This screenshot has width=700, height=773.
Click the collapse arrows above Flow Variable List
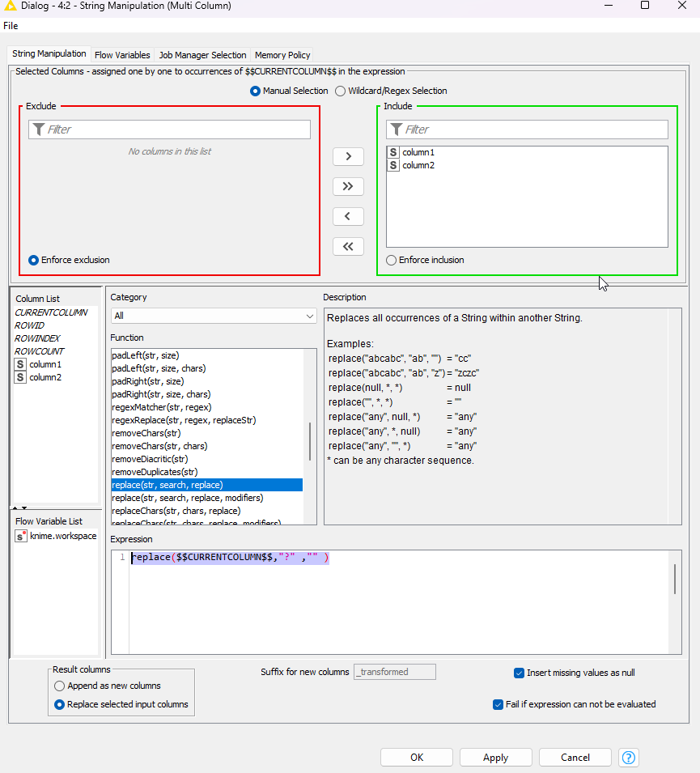pyautogui.click(x=19, y=508)
